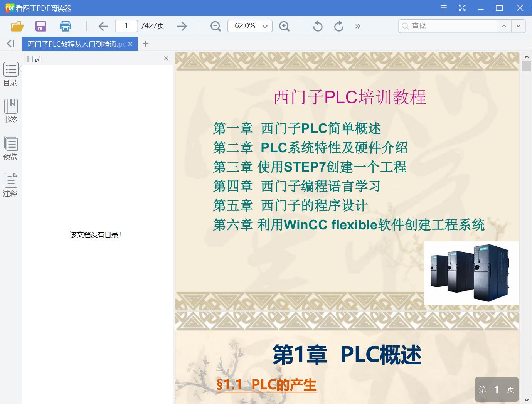
Task: Zoom out using the minus magnifier
Action: (215, 26)
